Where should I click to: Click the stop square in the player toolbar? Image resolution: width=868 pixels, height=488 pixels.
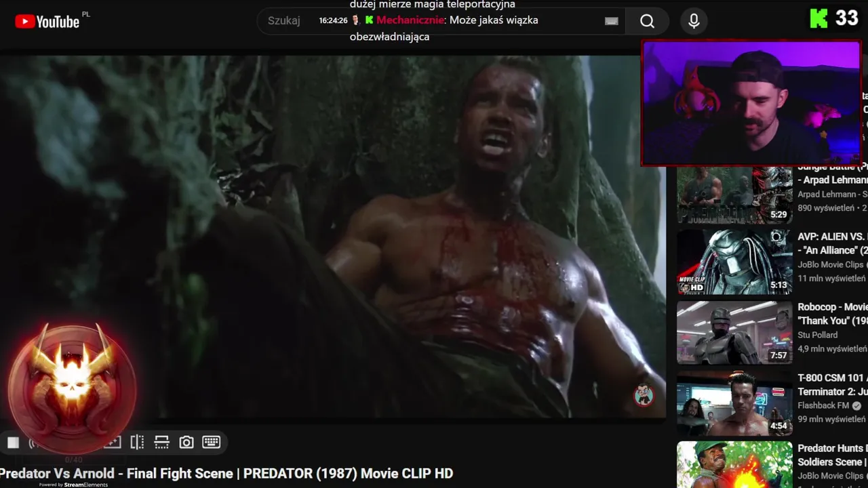(x=13, y=443)
